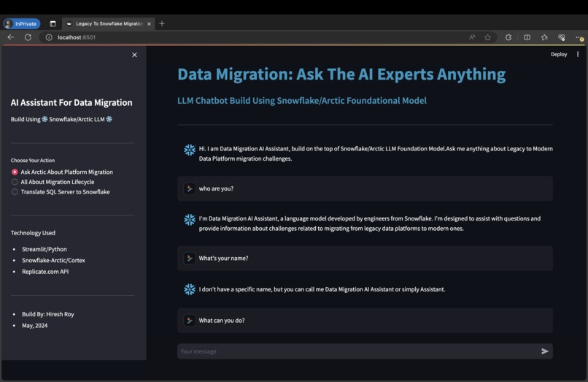This screenshot has width=588, height=382.
Task: Refresh the localhost page
Action: pyautogui.click(x=28, y=37)
